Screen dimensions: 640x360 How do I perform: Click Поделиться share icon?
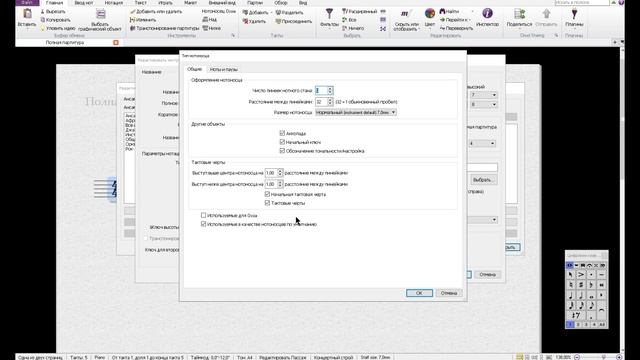(519, 14)
